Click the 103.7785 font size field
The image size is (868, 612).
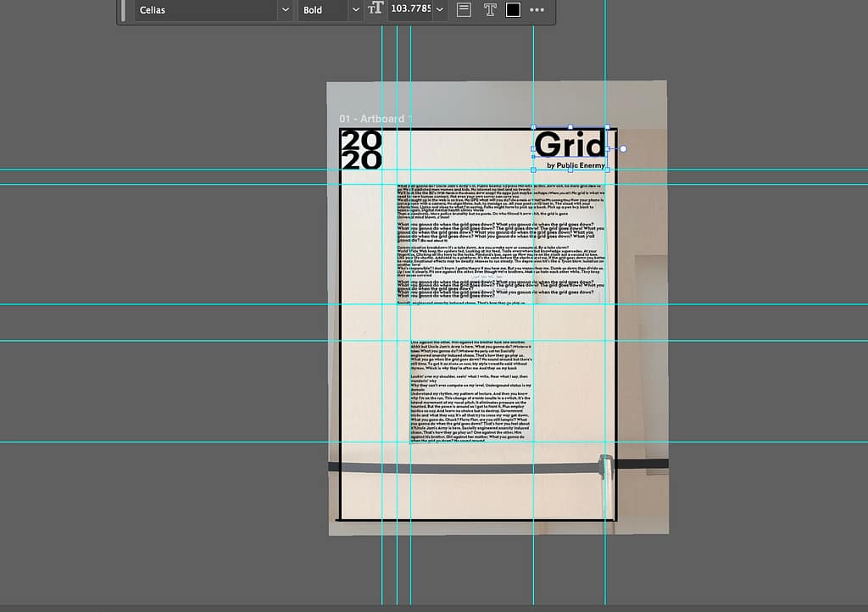(x=410, y=10)
